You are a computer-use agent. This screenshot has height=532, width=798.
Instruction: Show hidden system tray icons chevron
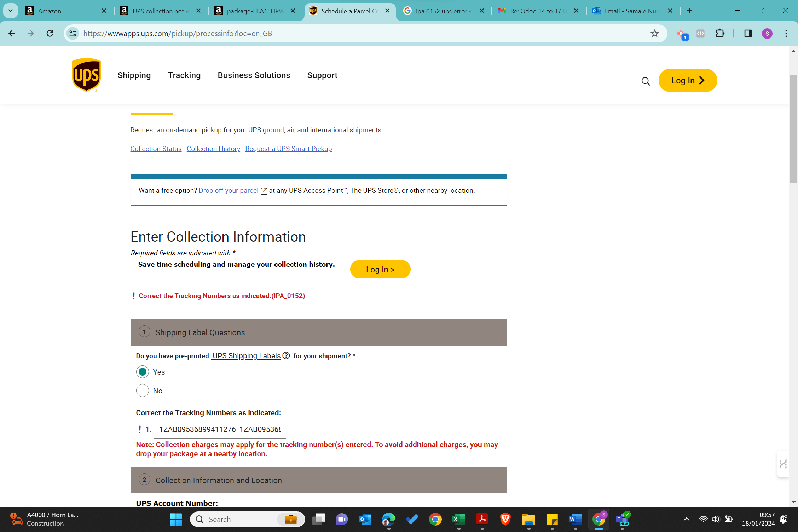tap(686, 519)
